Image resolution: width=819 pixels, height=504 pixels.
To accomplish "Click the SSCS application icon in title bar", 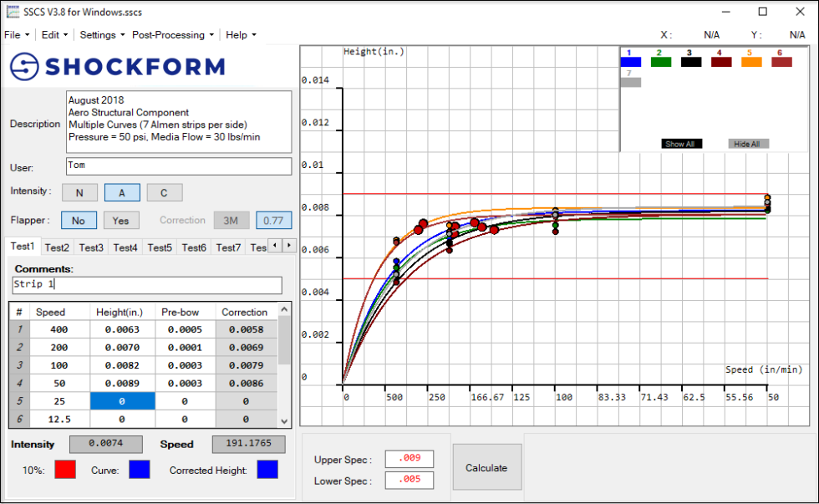I will coord(12,12).
